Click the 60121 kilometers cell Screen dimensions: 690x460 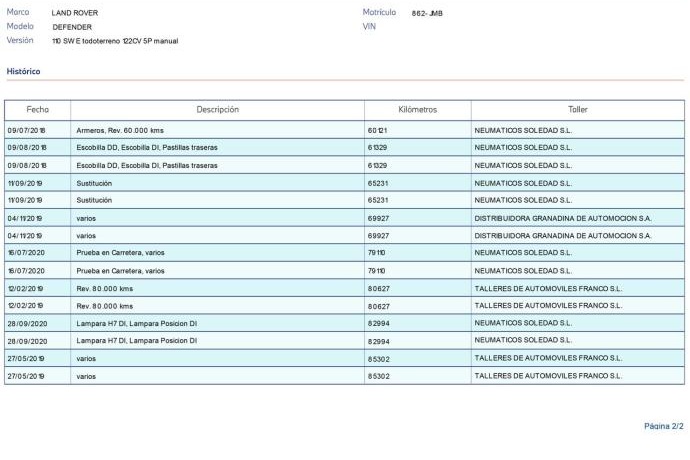coord(377,131)
